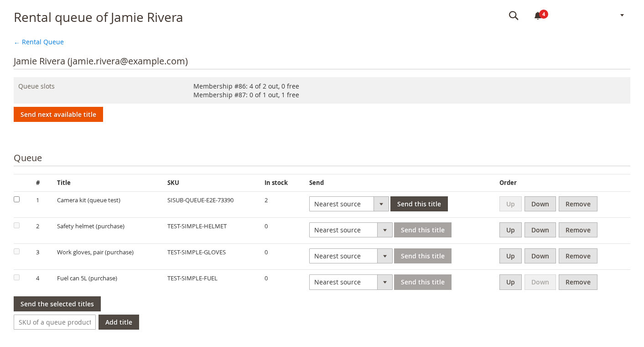Move Work gloves up in queue
The height and width of the screenshot is (347, 644).
510,256
